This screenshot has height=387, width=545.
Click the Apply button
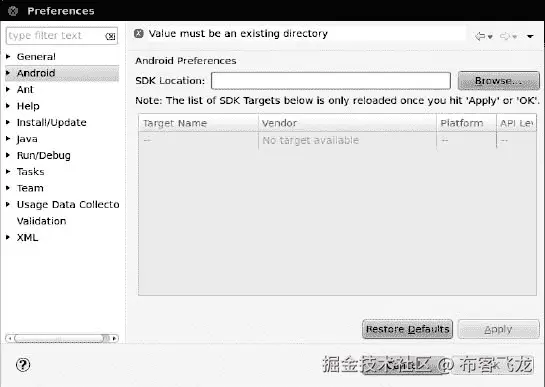pos(498,329)
